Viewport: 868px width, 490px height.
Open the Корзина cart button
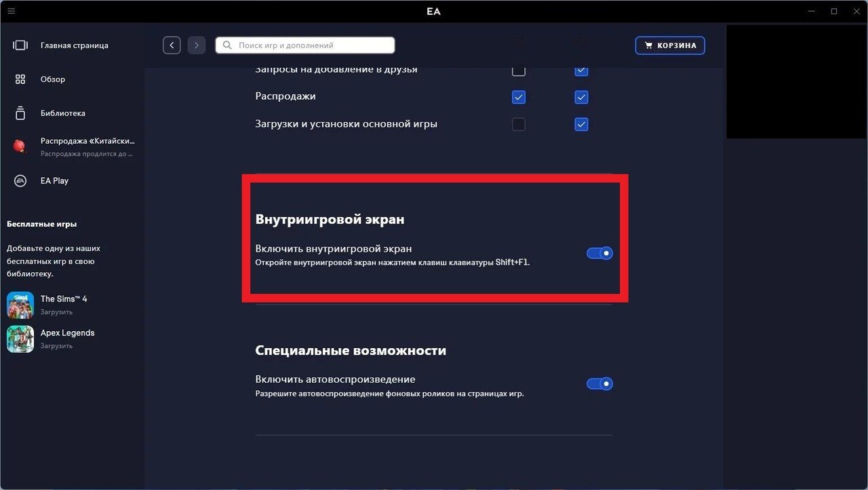(670, 45)
